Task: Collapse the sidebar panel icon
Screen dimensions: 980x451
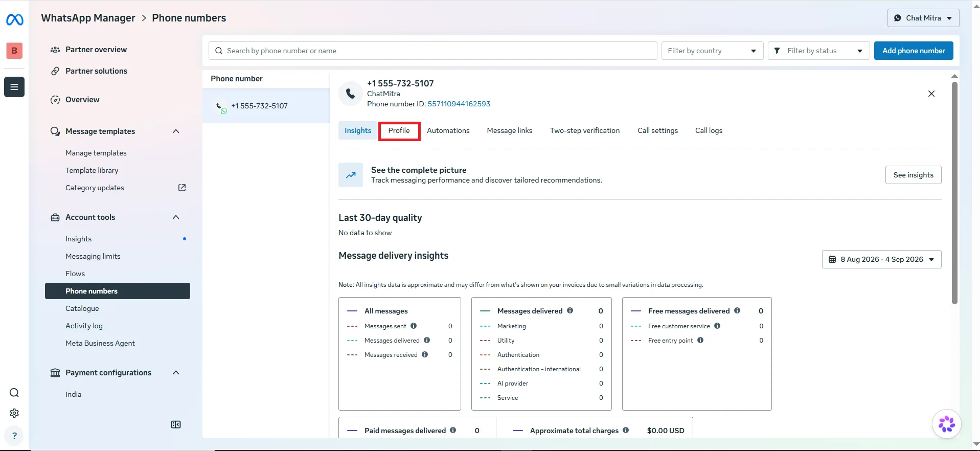Action: coord(176,424)
